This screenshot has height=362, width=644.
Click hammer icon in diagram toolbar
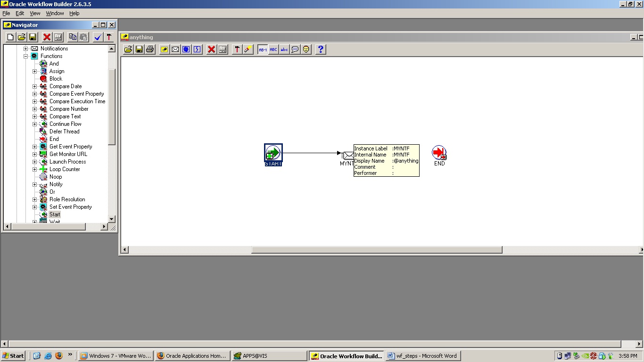click(237, 49)
